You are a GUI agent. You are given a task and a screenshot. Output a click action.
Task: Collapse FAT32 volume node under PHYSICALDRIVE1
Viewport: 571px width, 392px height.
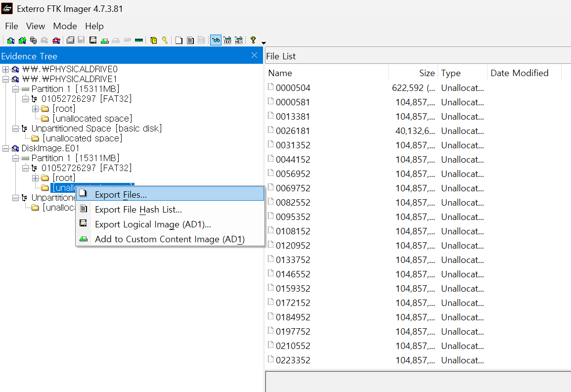point(25,99)
